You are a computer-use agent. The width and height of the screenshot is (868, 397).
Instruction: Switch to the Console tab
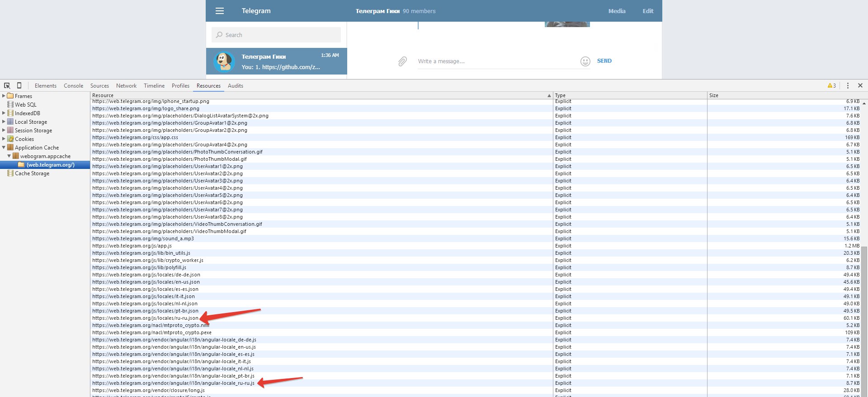pos(74,86)
